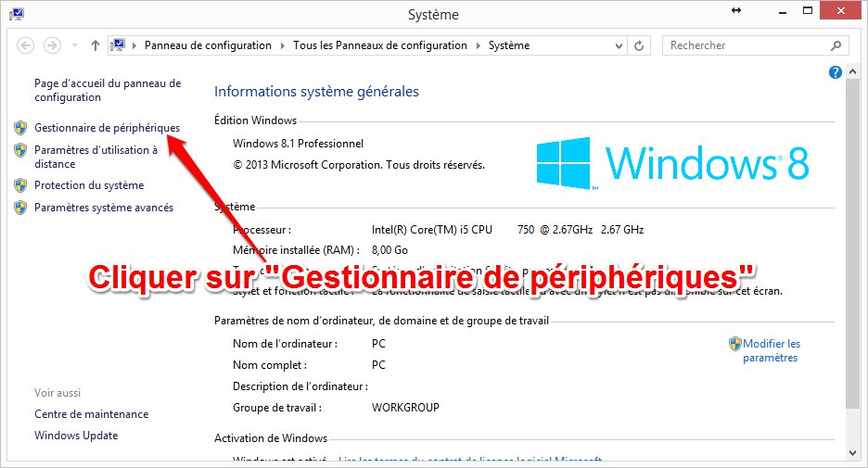868x468 pixels.
Task: Open Windows Update link
Action: click(x=76, y=436)
